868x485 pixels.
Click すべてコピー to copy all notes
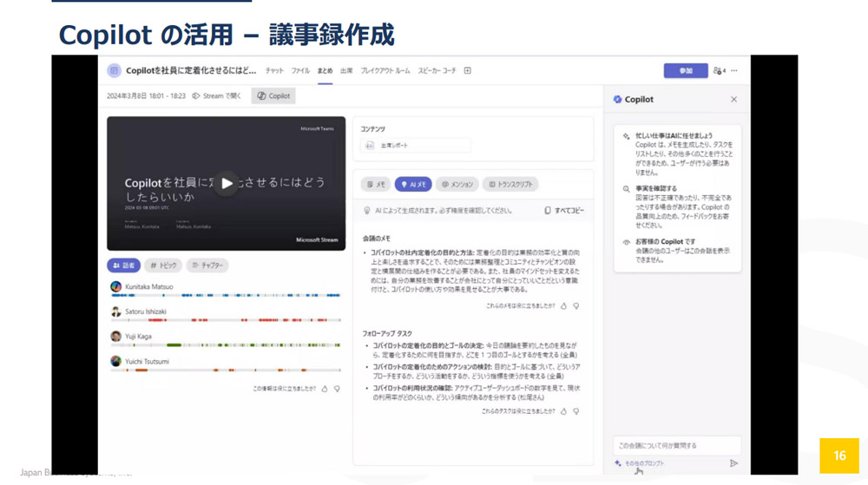click(564, 211)
